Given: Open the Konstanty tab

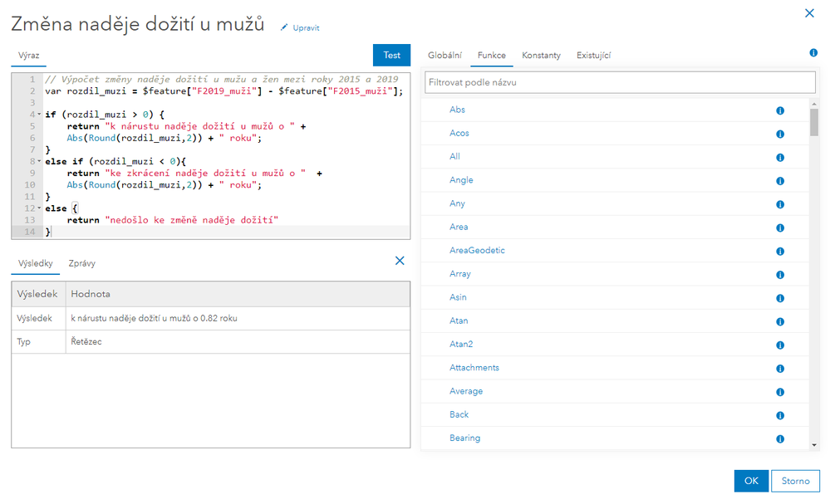Looking at the screenshot, I should pos(541,56).
